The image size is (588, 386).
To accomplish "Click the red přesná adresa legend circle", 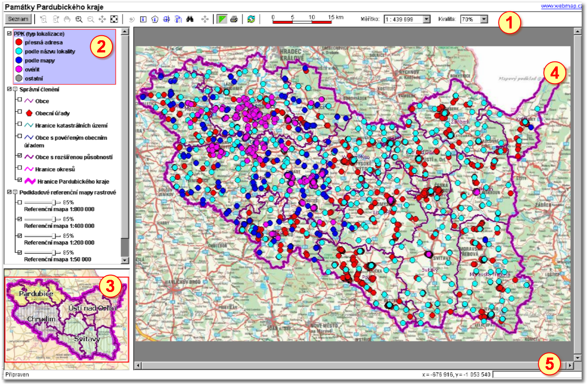I will pos(19,42).
